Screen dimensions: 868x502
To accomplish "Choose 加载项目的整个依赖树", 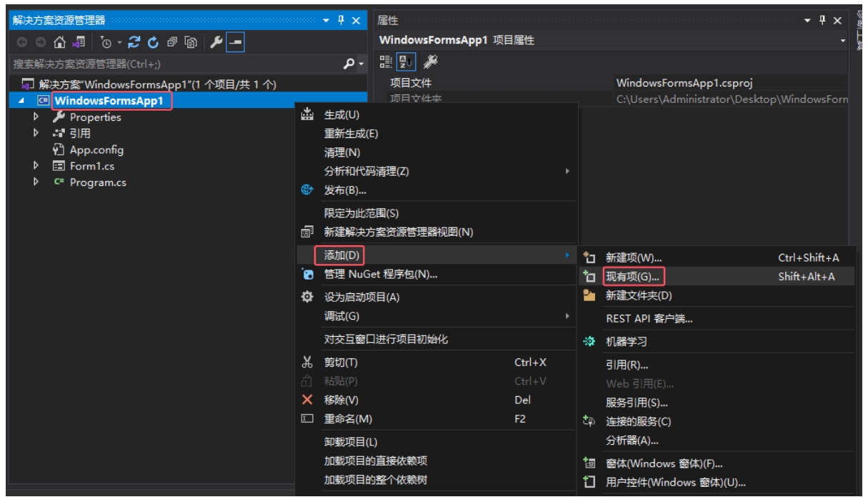I will point(437,480).
